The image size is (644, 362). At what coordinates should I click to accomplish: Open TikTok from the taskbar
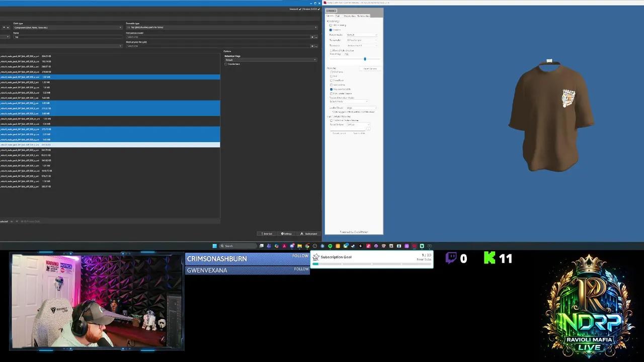(x=368, y=246)
